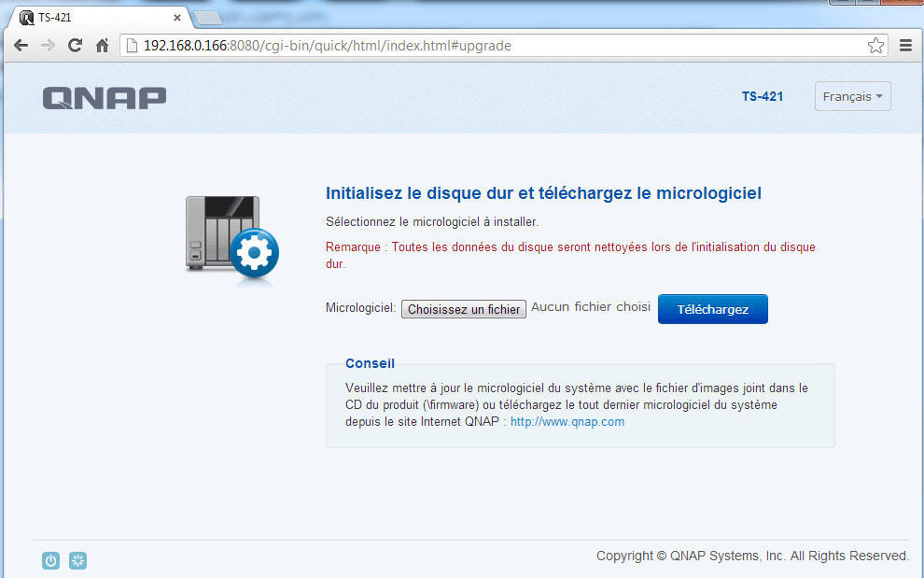Reload the page with refresh icon

pos(76,45)
